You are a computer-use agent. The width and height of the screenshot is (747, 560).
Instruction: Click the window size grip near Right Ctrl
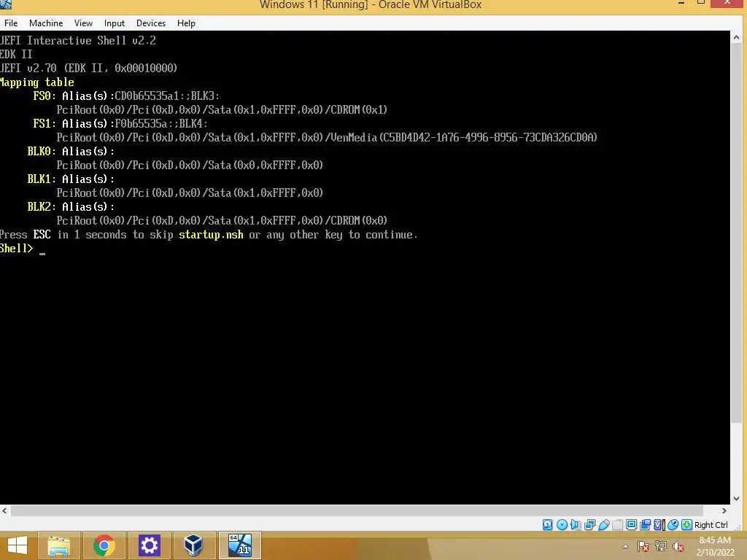tap(738, 526)
